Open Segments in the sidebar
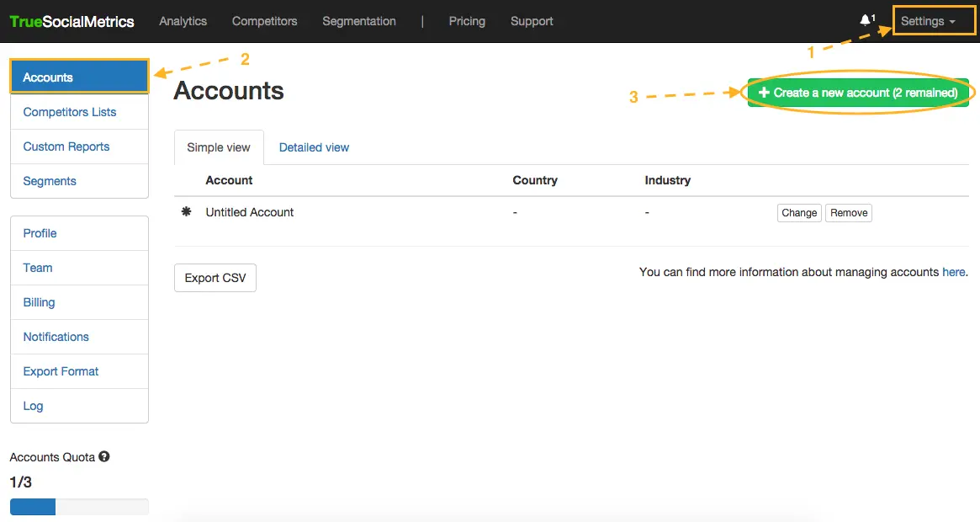Image resolution: width=980 pixels, height=522 pixels. coord(50,181)
